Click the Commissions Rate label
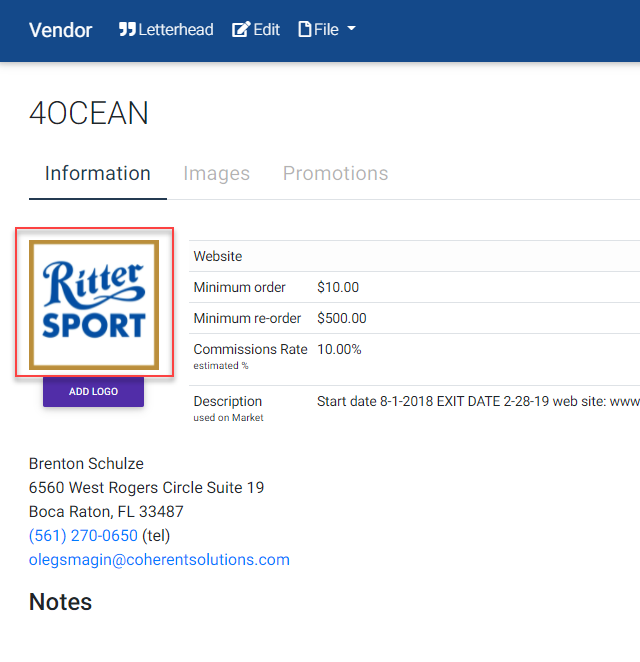The height and width of the screenshot is (662, 640). click(x=250, y=349)
